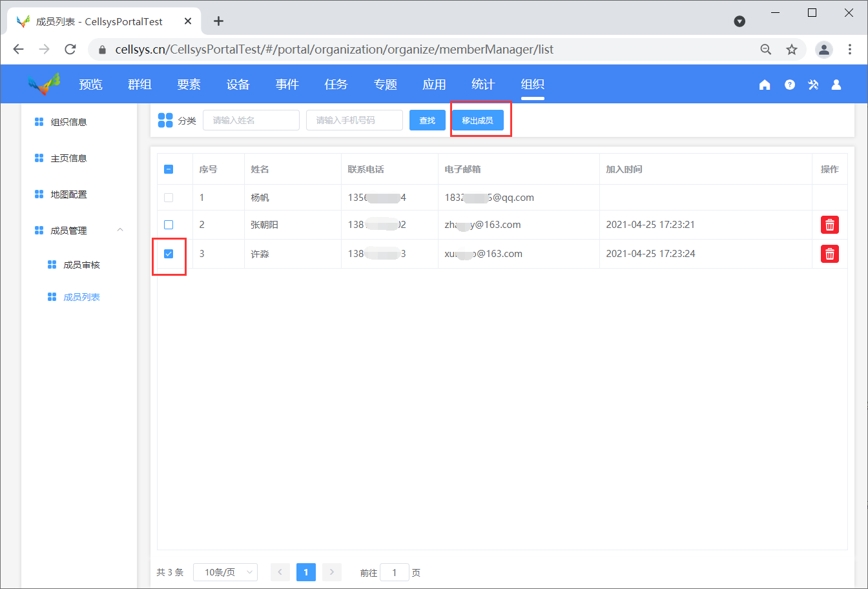This screenshot has width=868, height=589.
Task: Click trash icon for member 许淼
Action: (829, 254)
